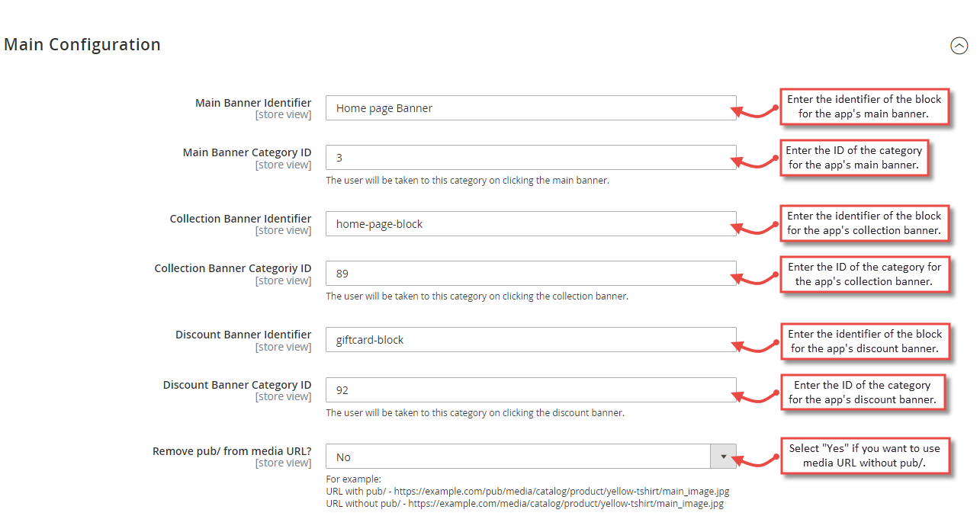Viewport: 980px width, 516px height.
Task: Click the dropdown arrow next to No
Action: pyautogui.click(x=724, y=457)
